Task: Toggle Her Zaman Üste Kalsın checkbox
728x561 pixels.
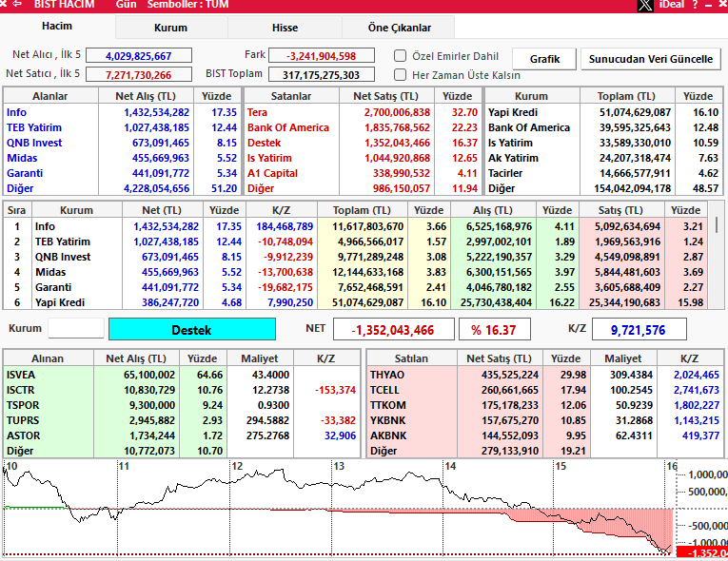Action: coord(400,75)
